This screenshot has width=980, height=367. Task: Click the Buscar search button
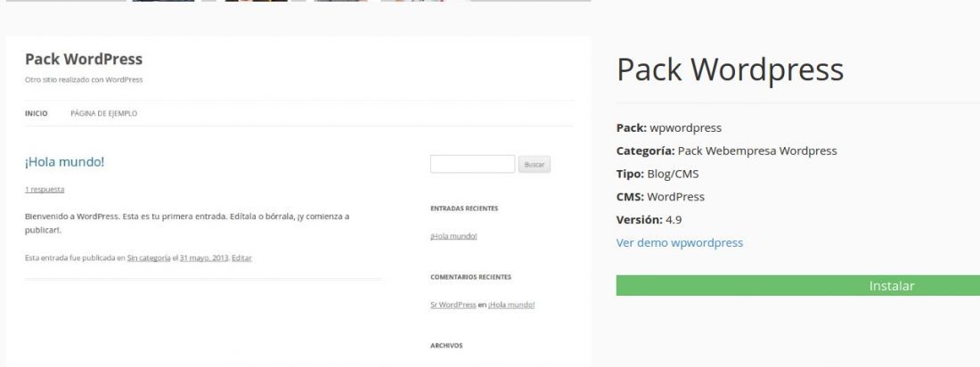[x=535, y=165]
